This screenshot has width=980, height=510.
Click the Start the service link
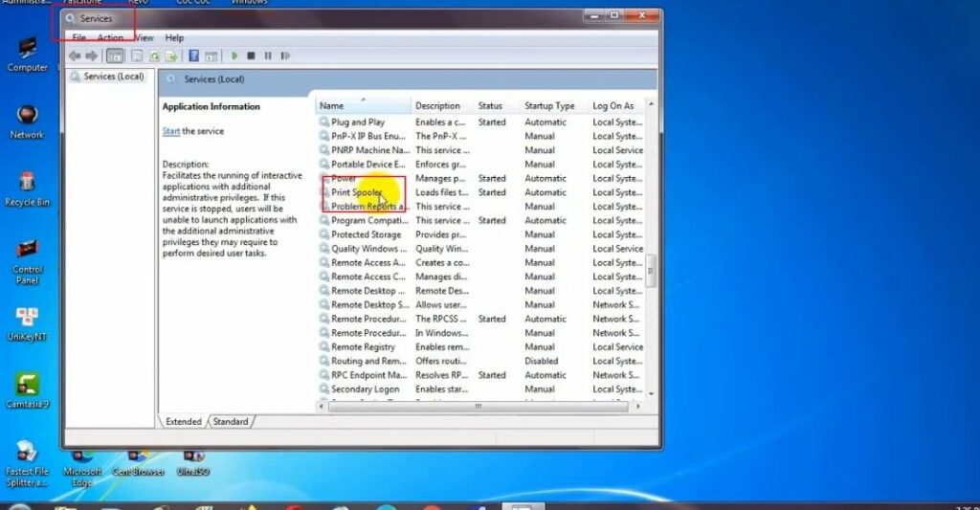coord(171,131)
